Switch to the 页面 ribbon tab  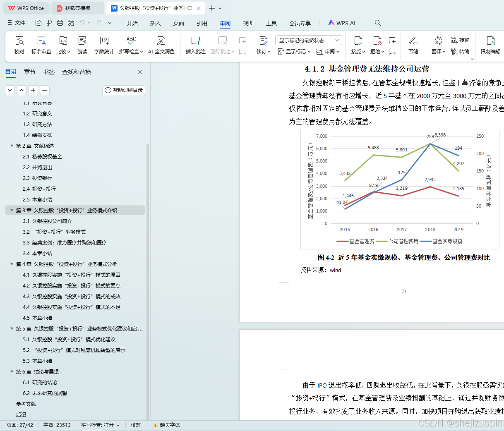(179, 23)
